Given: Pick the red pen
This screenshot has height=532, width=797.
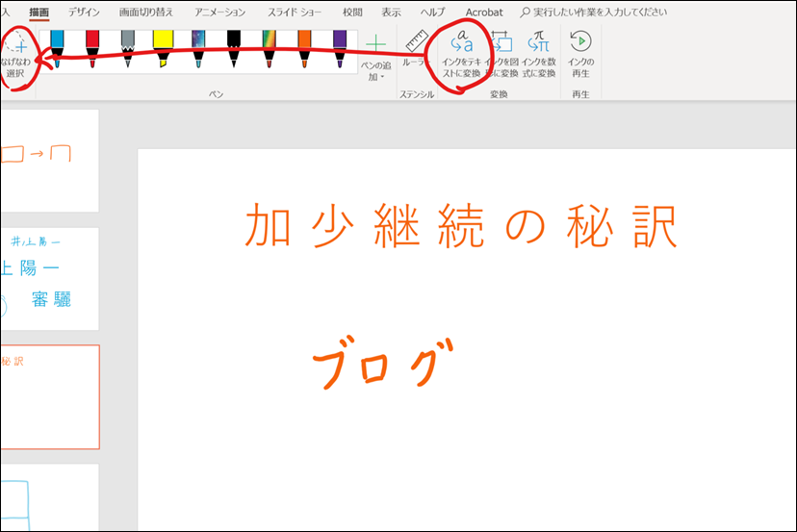Looking at the screenshot, I should [92, 49].
